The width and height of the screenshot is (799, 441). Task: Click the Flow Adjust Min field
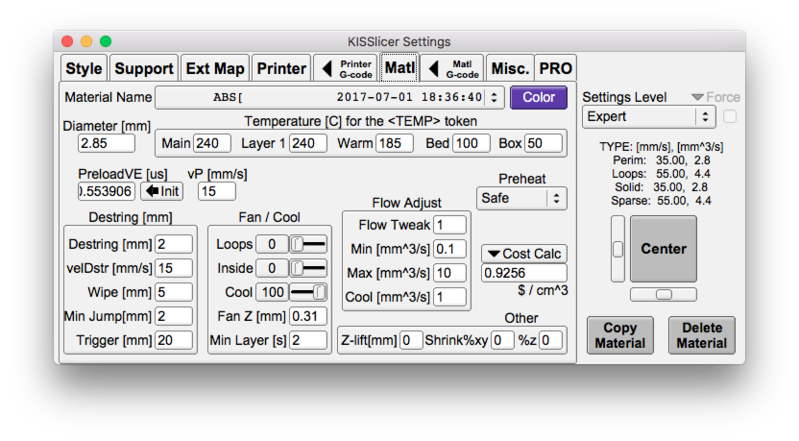[x=449, y=249]
